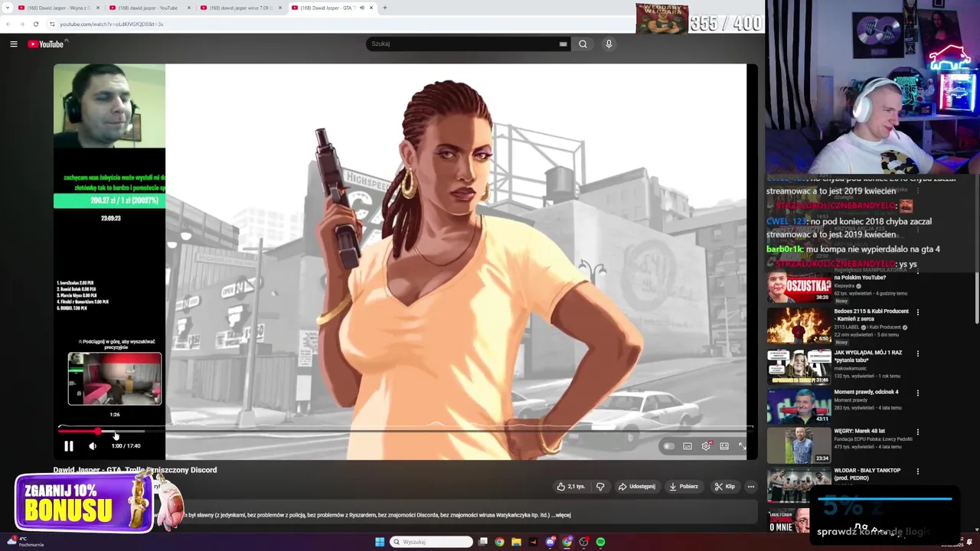
Task: Open options menu for 'JAK WYGLĄDAŁ MÓJ 1 RAZ'
Action: pos(917,354)
